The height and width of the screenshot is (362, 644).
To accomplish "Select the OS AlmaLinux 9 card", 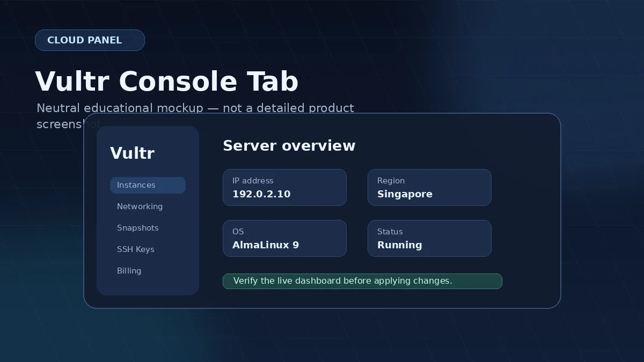I will [x=284, y=238].
